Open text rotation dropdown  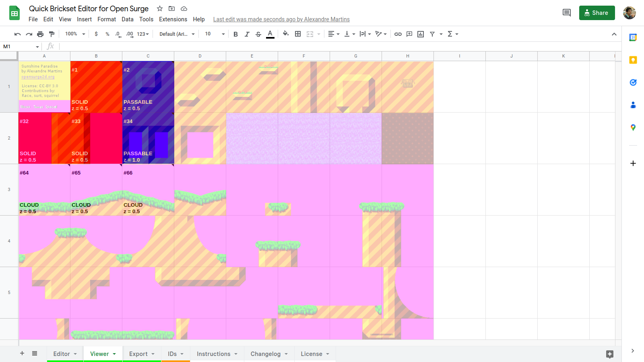pyautogui.click(x=381, y=34)
